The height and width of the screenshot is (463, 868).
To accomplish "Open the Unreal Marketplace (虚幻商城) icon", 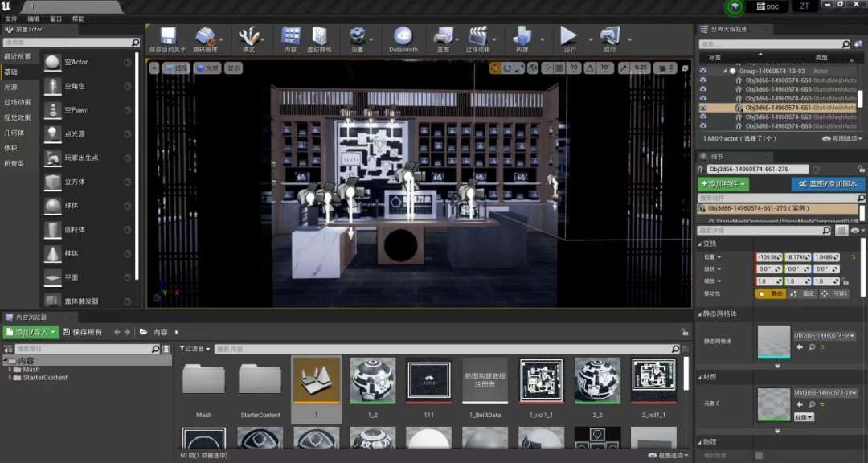I will click(x=319, y=37).
